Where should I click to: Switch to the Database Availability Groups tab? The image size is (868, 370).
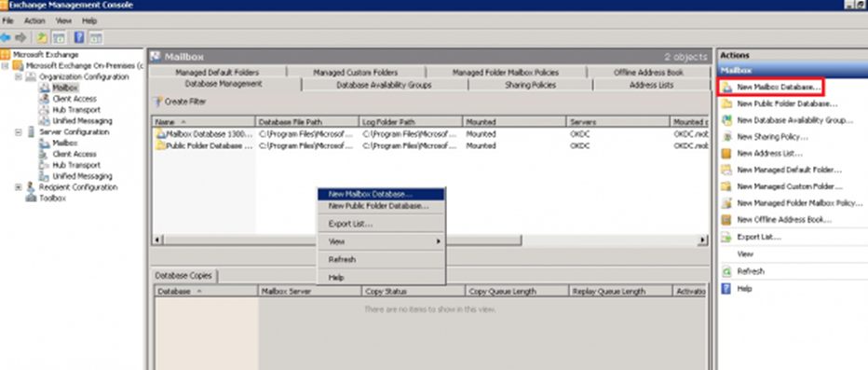pyautogui.click(x=385, y=85)
